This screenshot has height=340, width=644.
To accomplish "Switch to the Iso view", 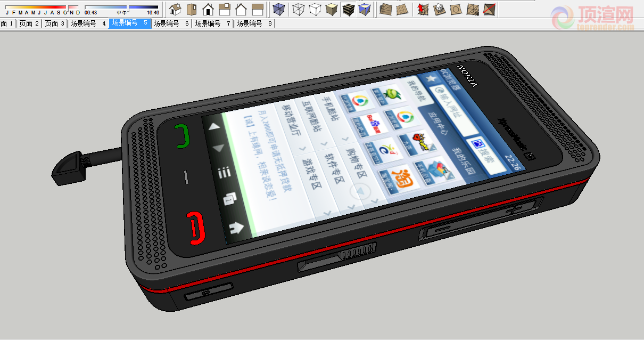I will tap(175, 9).
